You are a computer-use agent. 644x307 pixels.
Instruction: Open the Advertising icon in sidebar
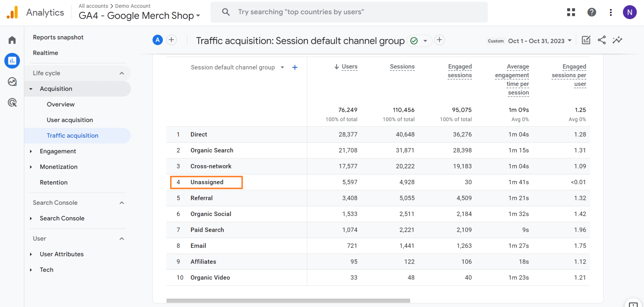pyautogui.click(x=12, y=103)
